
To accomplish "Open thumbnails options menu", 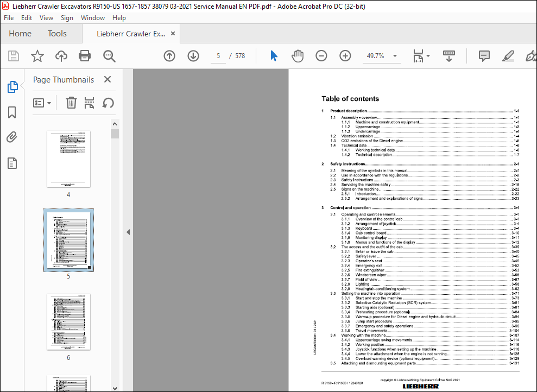I will point(42,103).
